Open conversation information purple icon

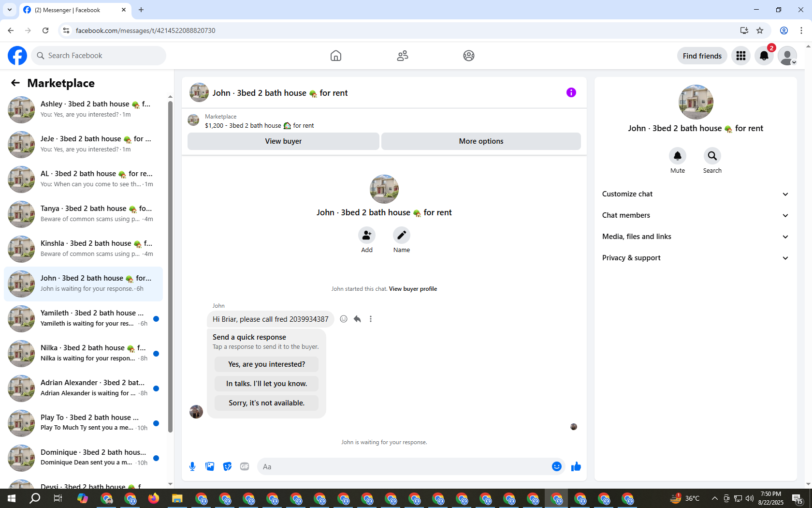[x=571, y=92]
